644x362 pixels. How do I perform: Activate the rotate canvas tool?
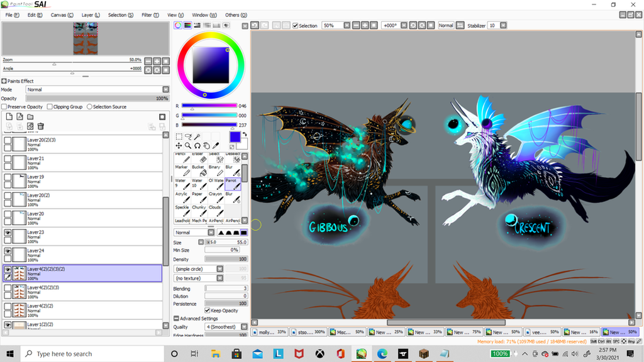(197, 146)
